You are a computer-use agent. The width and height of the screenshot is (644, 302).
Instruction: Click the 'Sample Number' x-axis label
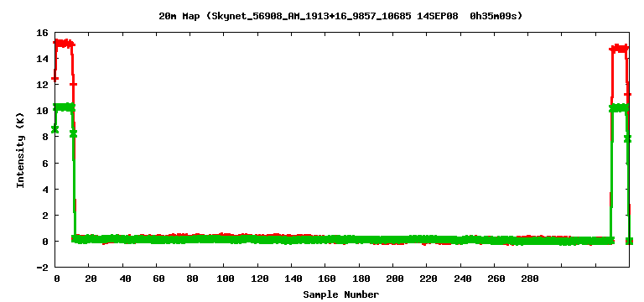[341, 294]
